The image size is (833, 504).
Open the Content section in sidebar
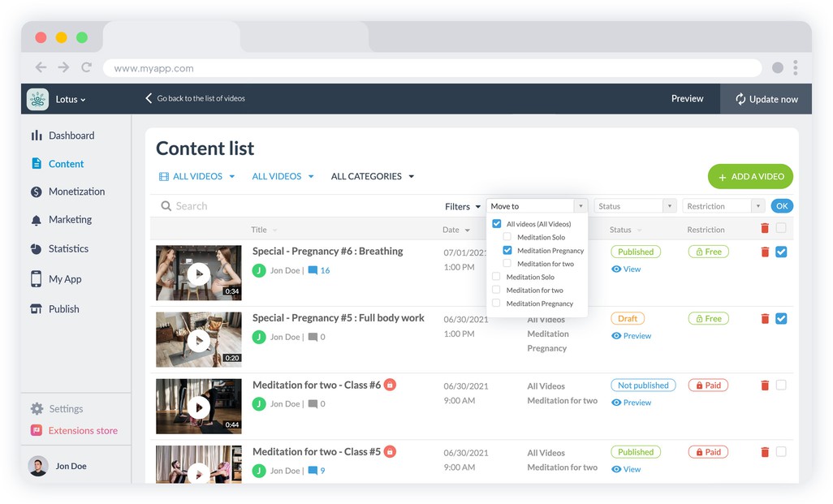coord(65,164)
